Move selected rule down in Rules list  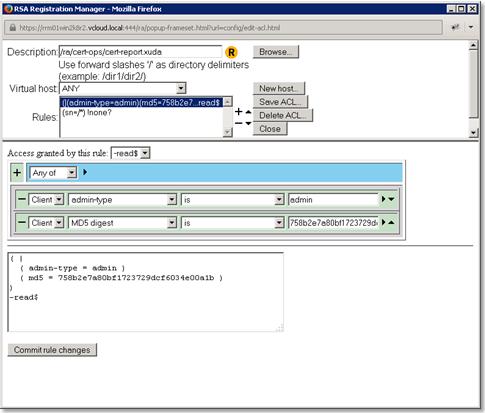(248, 123)
